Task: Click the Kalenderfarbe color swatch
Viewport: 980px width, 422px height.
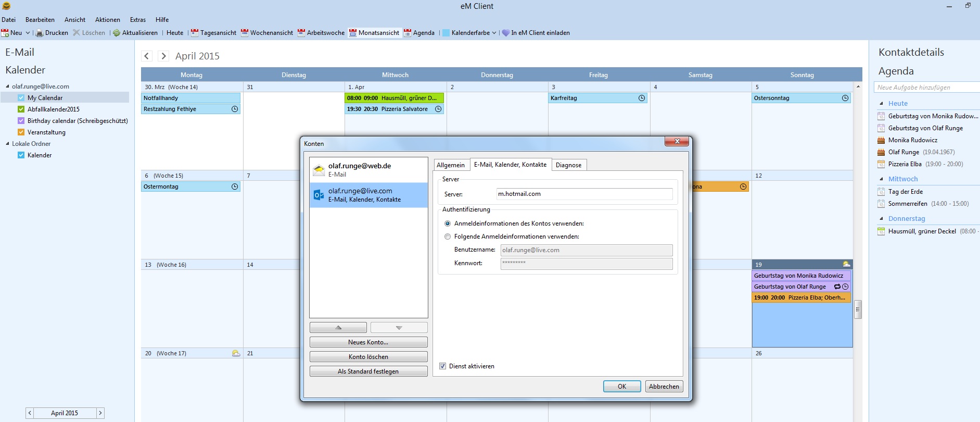Action: point(446,33)
